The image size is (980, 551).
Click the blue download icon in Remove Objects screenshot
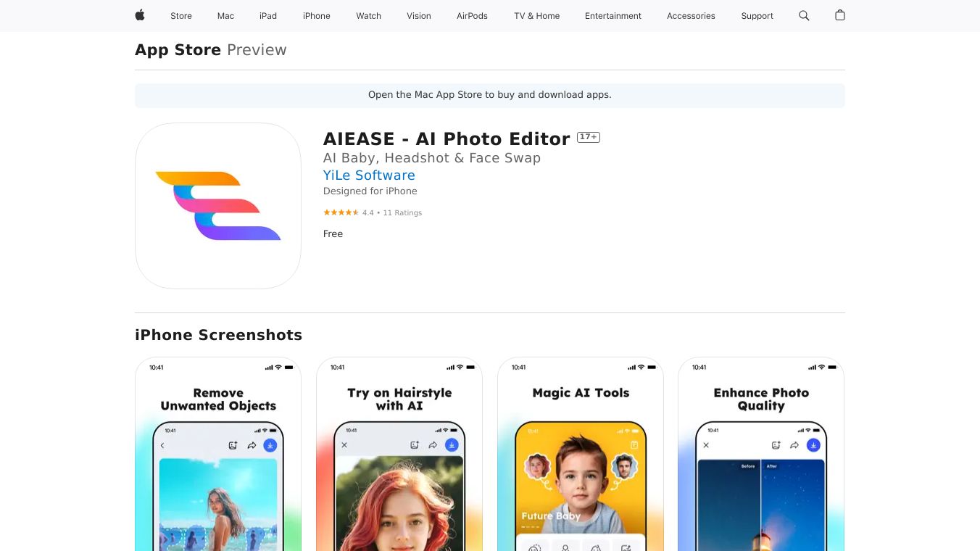pyautogui.click(x=270, y=445)
